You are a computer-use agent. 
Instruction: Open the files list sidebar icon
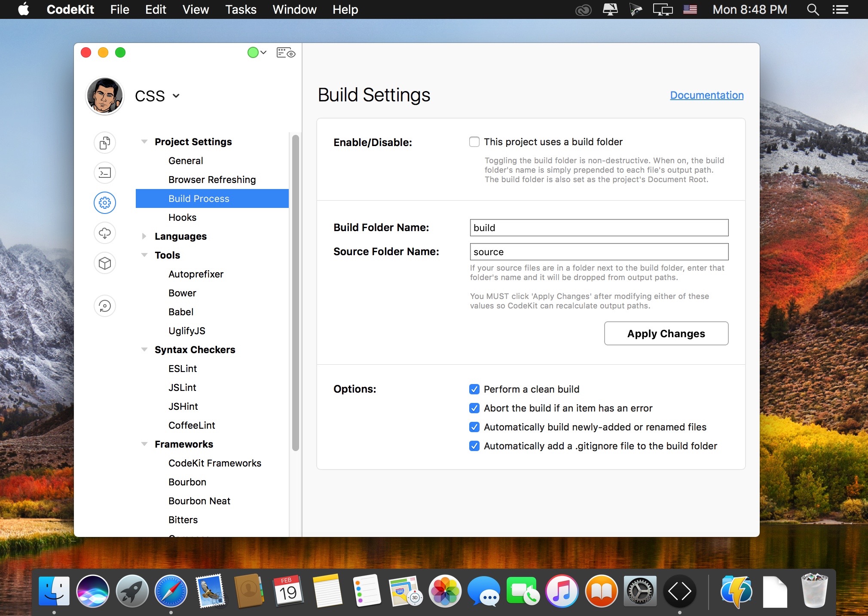(105, 143)
